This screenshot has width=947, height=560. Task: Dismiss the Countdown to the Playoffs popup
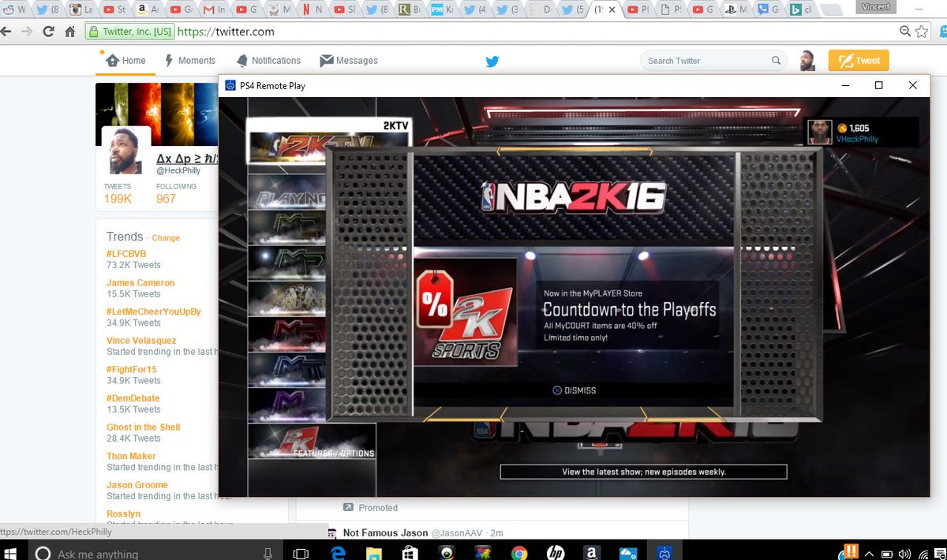coord(574,390)
